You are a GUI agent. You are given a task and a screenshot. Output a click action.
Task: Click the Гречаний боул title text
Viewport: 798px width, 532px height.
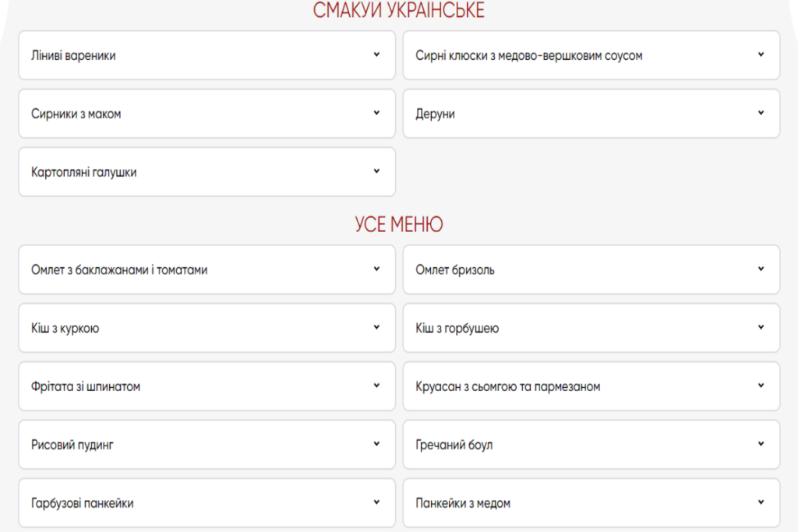[454, 445]
